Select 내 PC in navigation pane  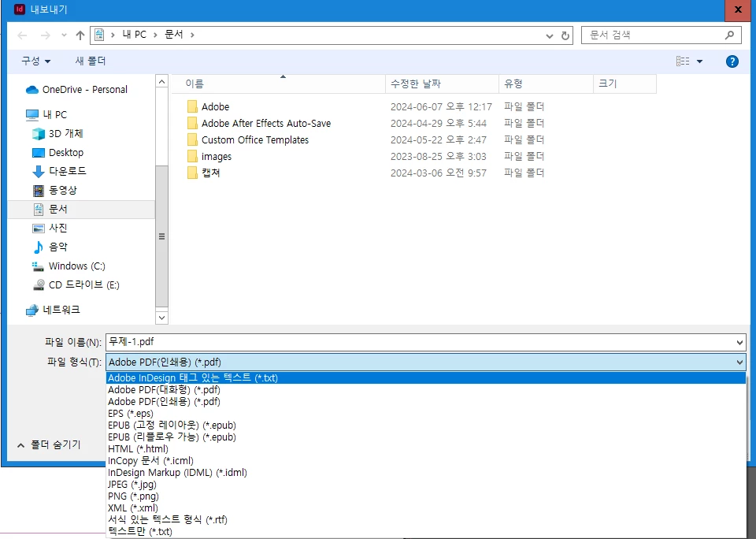pos(47,114)
